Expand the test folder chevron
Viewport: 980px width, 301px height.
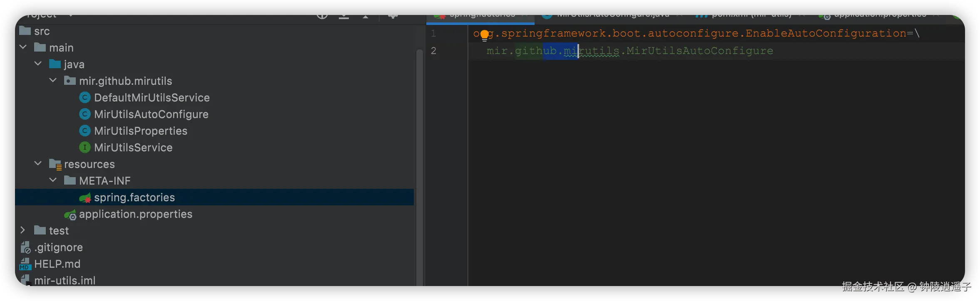(x=23, y=230)
